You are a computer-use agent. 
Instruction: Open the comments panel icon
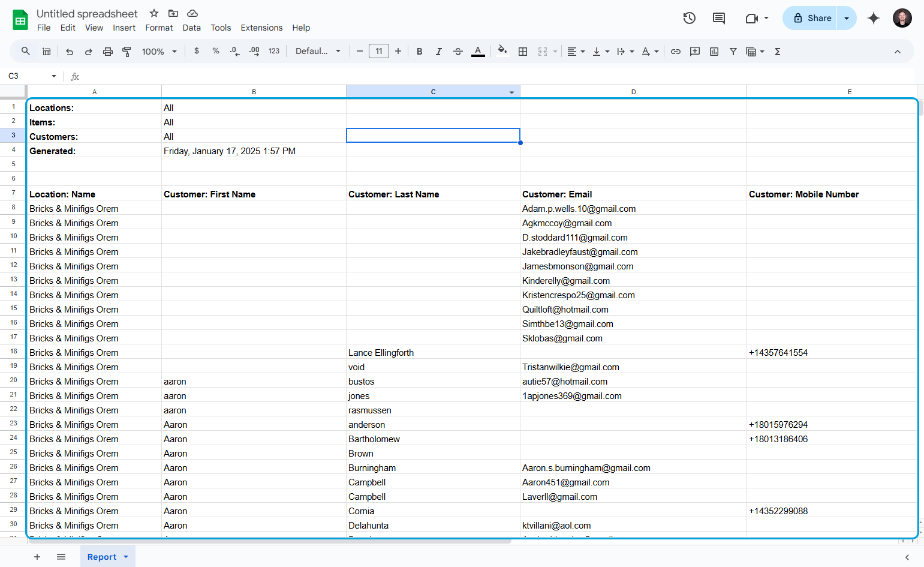click(x=719, y=18)
